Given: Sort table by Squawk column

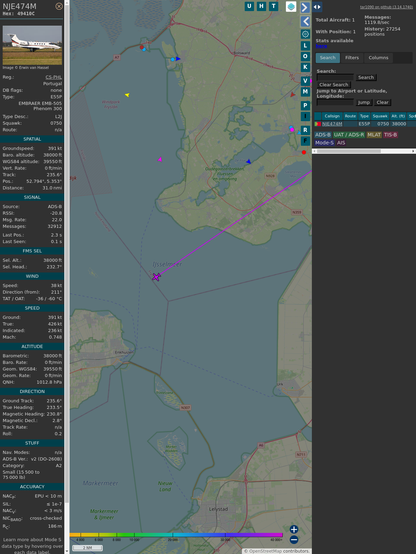Looking at the screenshot, I should [x=380, y=116].
